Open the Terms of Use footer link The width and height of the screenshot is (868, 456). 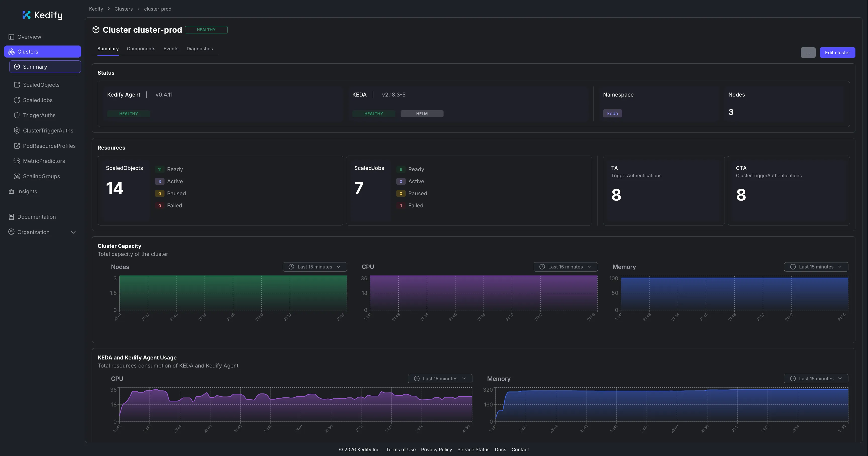click(401, 450)
